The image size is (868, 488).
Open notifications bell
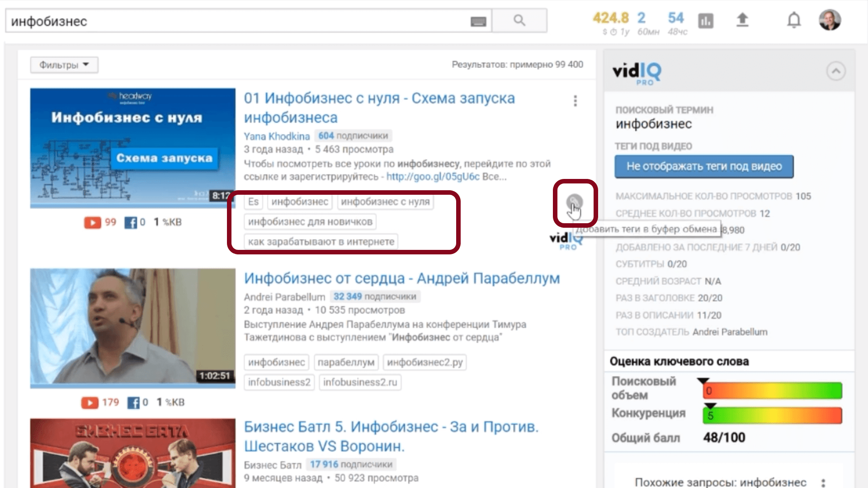[794, 20]
